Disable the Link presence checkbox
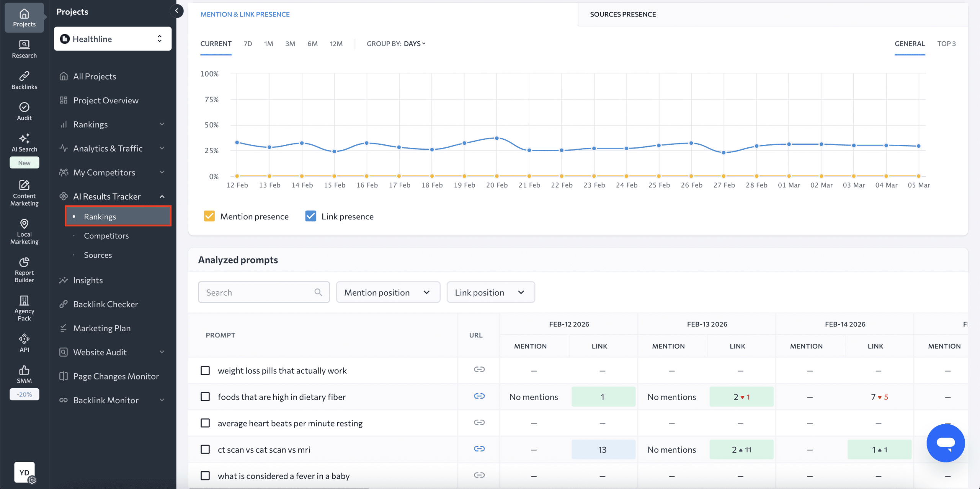980x489 pixels. 310,216
